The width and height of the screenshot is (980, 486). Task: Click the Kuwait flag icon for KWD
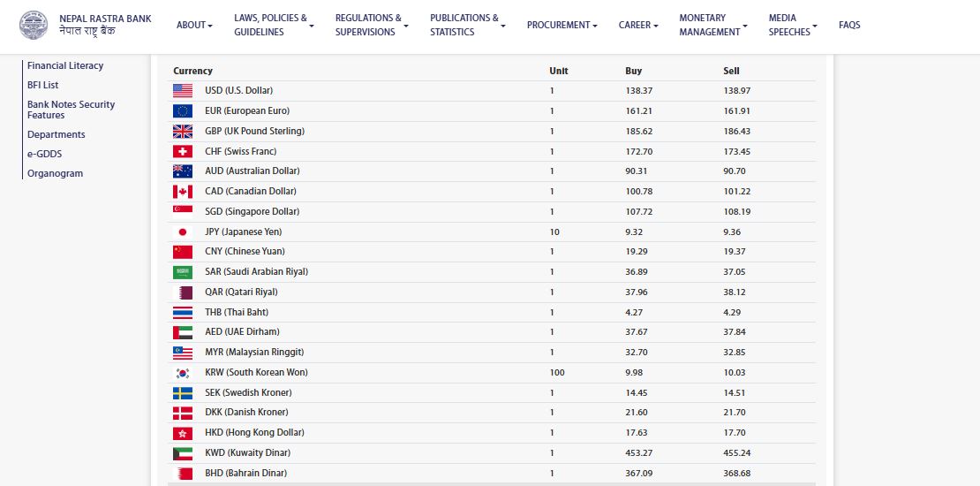pyautogui.click(x=183, y=453)
